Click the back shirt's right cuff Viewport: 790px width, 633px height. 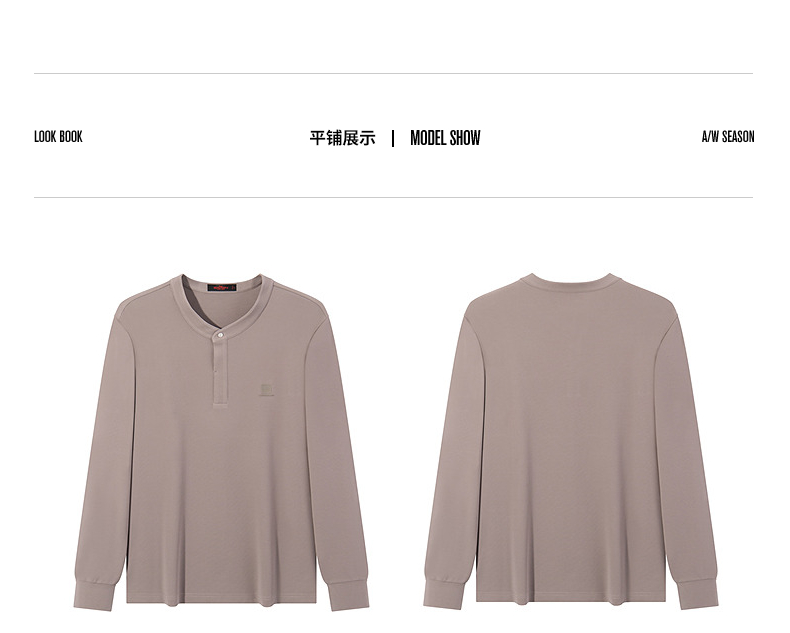click(x=698, y=594)
